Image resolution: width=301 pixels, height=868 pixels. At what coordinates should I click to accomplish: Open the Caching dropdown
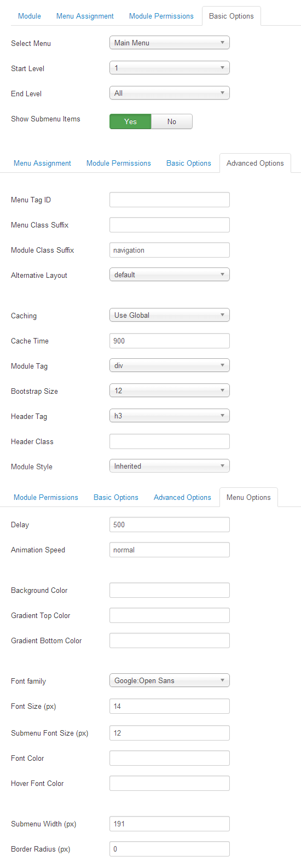coord(170,315)
